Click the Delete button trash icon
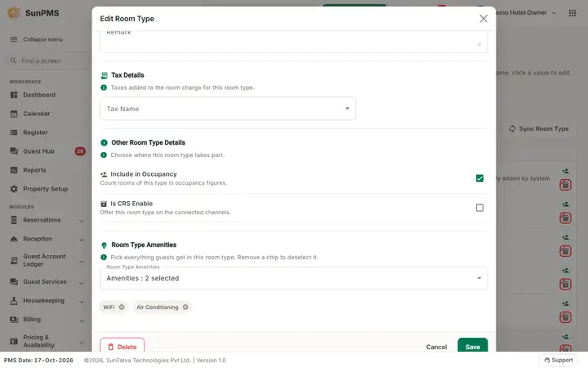 tap(110, 347)
